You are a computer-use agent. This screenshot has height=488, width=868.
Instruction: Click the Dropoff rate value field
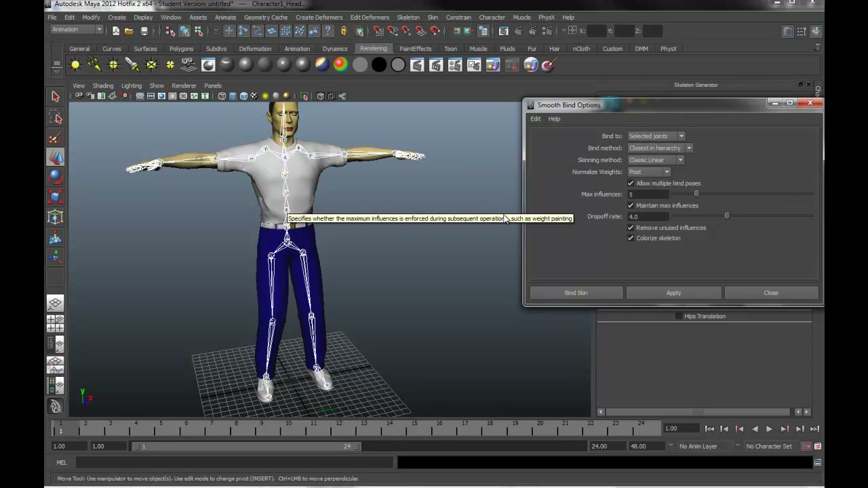648,217
